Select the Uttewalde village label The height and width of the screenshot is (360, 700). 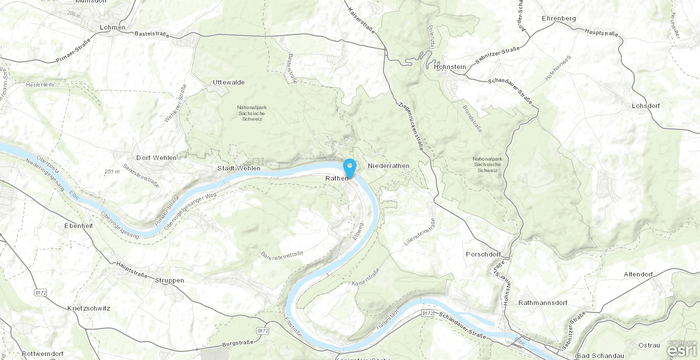click(228, 82)
